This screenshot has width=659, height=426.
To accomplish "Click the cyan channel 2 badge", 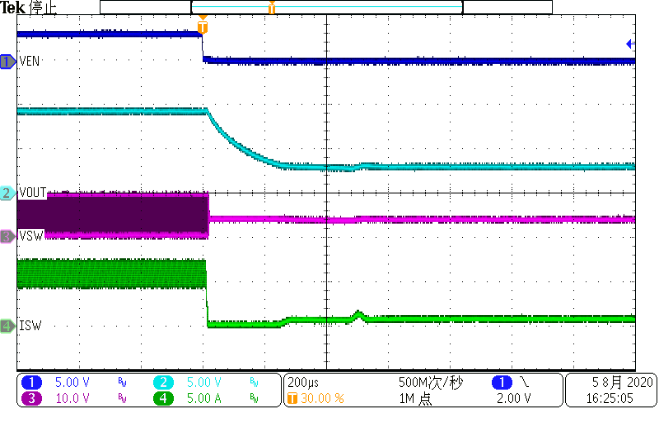I will coord(162,382).
